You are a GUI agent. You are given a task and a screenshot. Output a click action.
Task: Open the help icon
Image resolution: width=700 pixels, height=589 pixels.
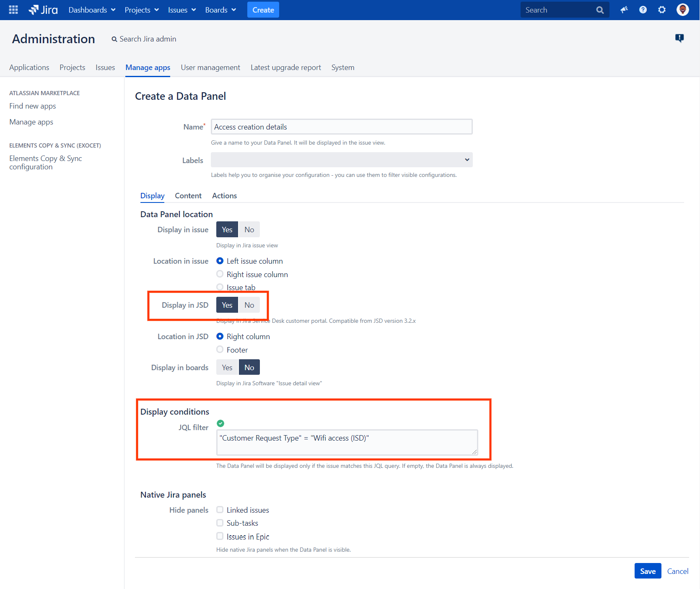click(x=643, y=9)
